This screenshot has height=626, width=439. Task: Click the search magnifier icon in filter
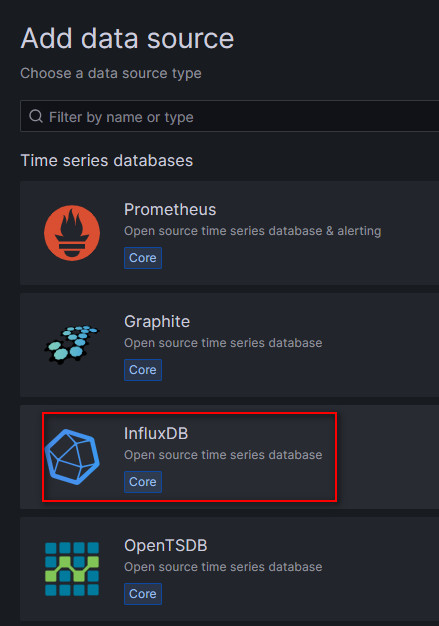[x=36, y=116]
